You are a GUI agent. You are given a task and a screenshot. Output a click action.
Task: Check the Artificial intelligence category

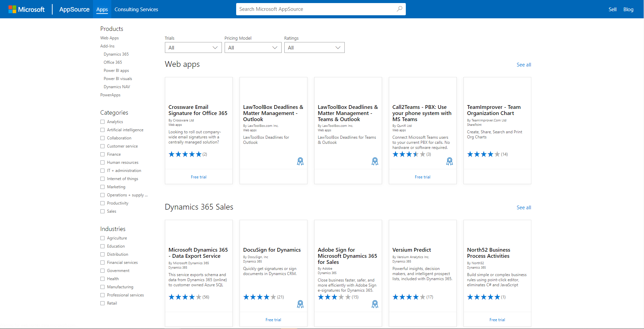coord(102,130)
